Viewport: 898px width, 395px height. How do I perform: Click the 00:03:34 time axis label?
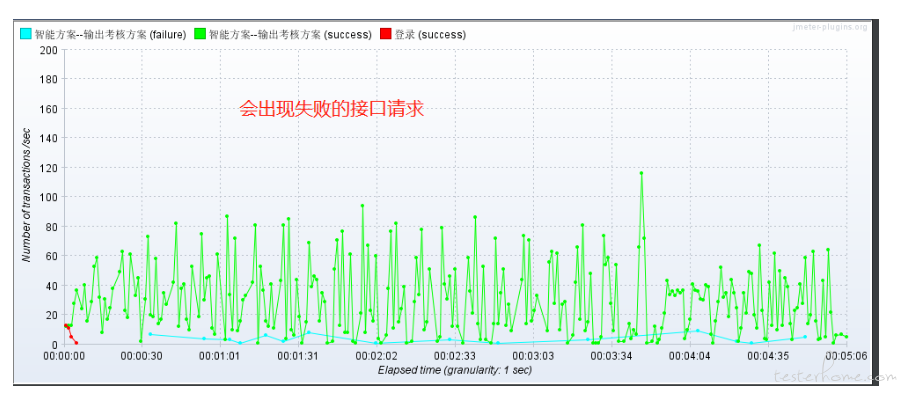612,356
